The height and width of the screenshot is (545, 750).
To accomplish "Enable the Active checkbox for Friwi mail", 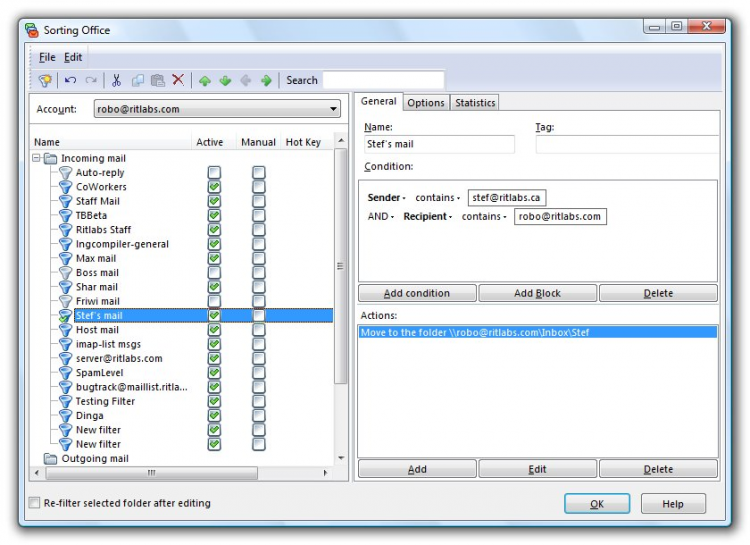I will [x=214, y=301].
